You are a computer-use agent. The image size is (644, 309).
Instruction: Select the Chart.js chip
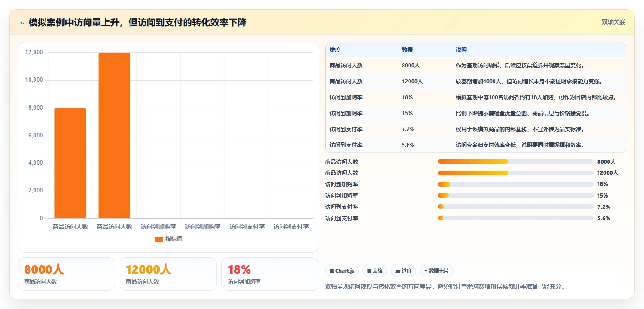click(342, 271)
